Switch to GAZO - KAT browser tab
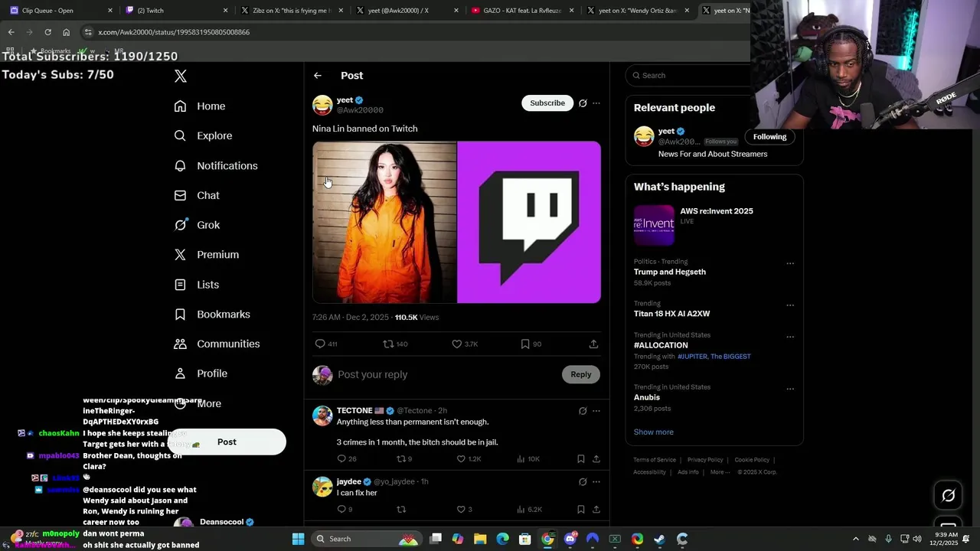The image size is (980, 551). tap(522, 11)
